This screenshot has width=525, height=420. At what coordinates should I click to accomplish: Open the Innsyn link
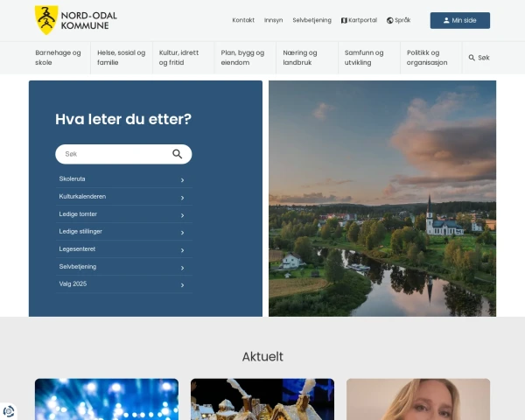pyautogui.click(x=273, y=20)
